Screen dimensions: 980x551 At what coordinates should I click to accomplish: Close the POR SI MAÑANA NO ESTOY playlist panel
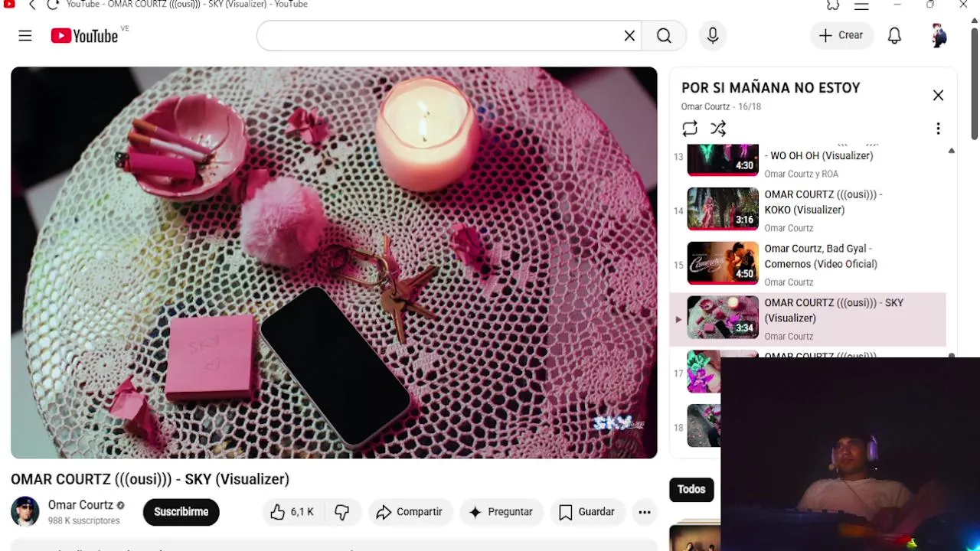tap(938, 96)
